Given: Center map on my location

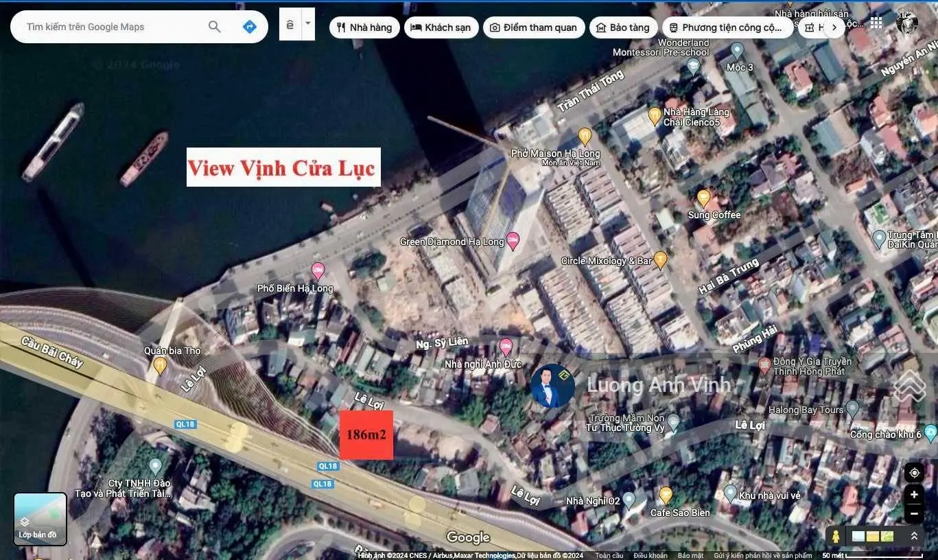Looking at the screenshot, I should pyautogui.click(x=914, y=474).
